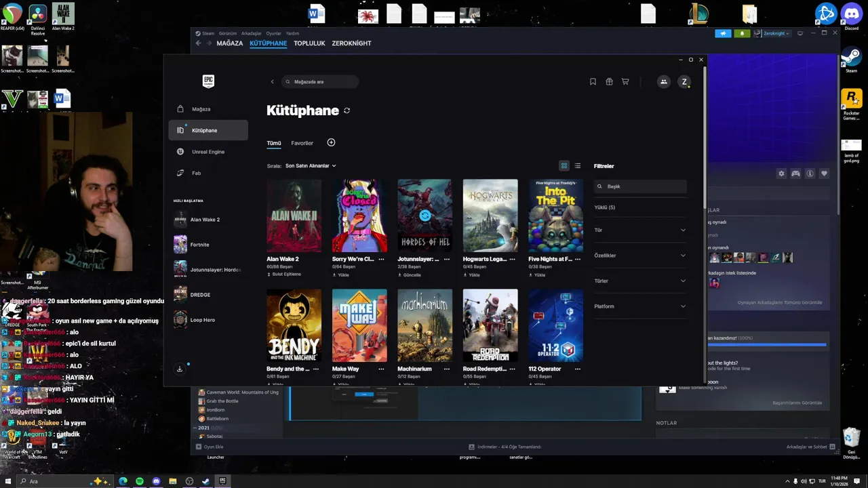Screen dimensions: 868x488
Task: Expand the Tür filter
Action: click(640, 230)
